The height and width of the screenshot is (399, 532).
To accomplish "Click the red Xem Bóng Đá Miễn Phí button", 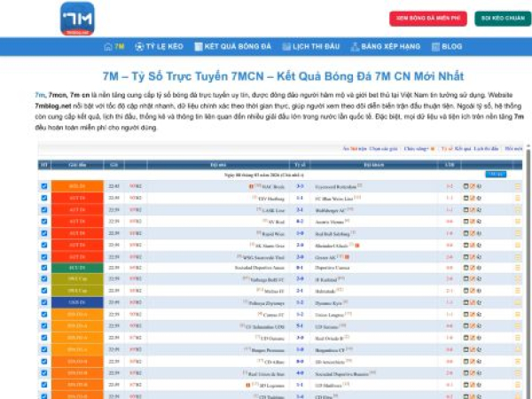I will (x=428, y=19).
